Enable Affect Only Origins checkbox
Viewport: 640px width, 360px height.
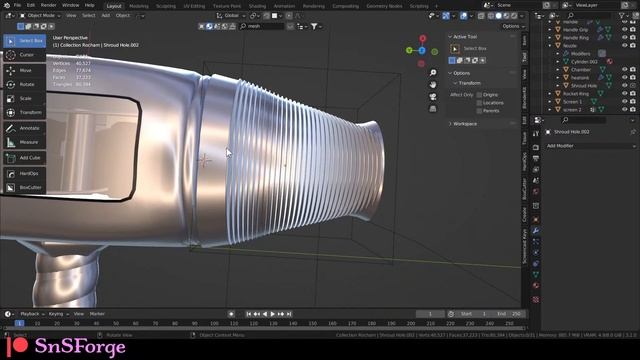479,95
